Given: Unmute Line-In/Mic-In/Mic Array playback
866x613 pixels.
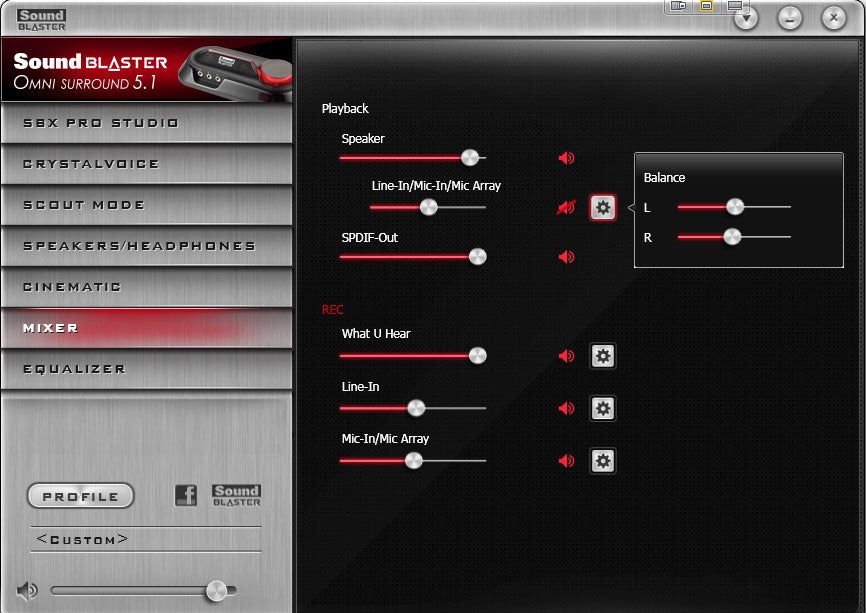Looking at the screenshot, I should 566,208.
